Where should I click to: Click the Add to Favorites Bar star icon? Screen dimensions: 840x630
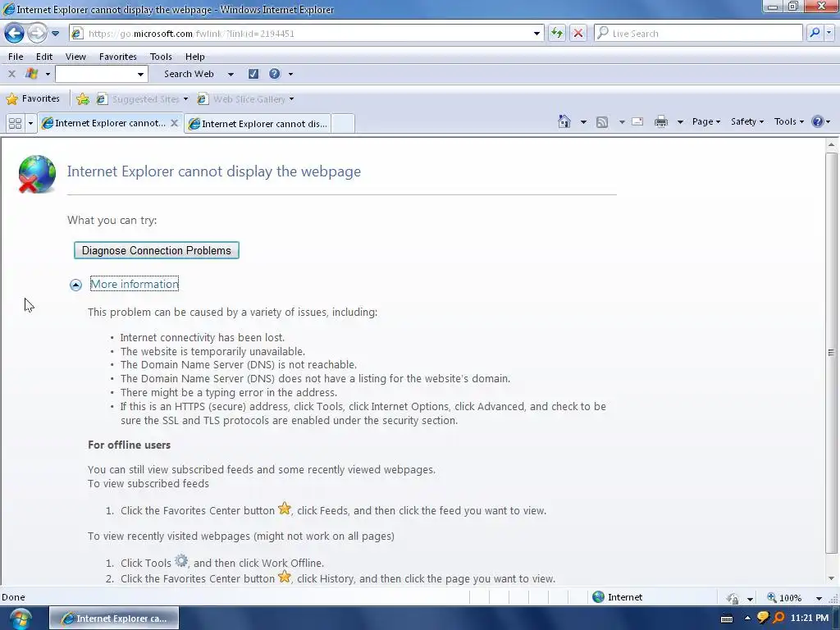click(83, 98)
